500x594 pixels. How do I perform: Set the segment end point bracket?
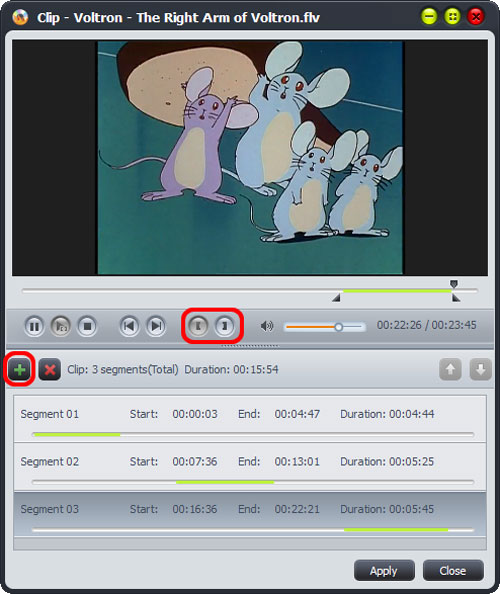pos(225,326)
